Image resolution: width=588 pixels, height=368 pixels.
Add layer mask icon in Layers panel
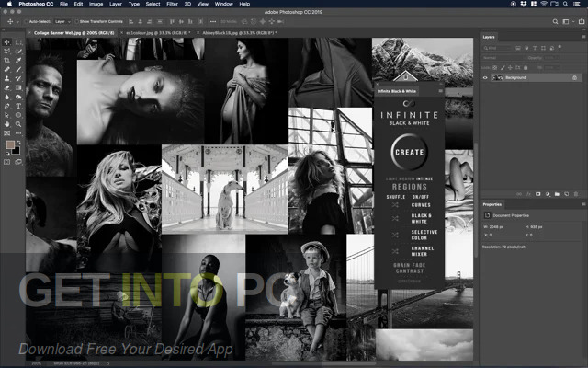[538, 194]
